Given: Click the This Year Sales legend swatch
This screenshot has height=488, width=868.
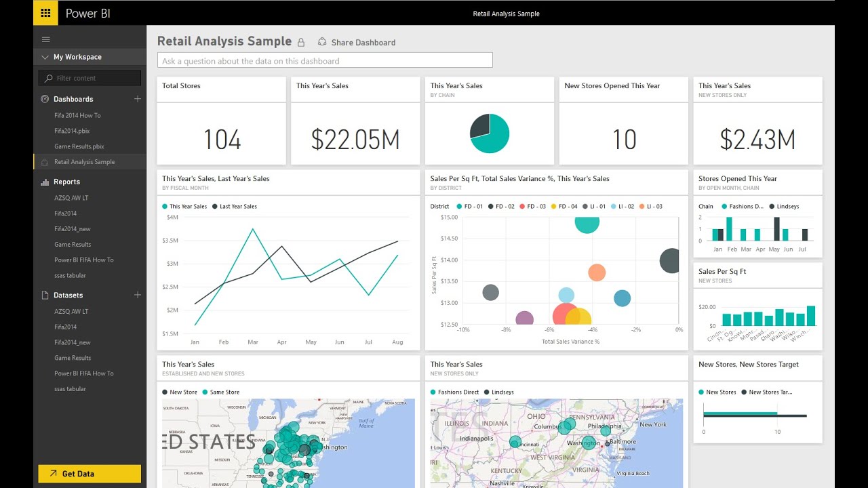Looking at the screenshot, I should 165,206.
